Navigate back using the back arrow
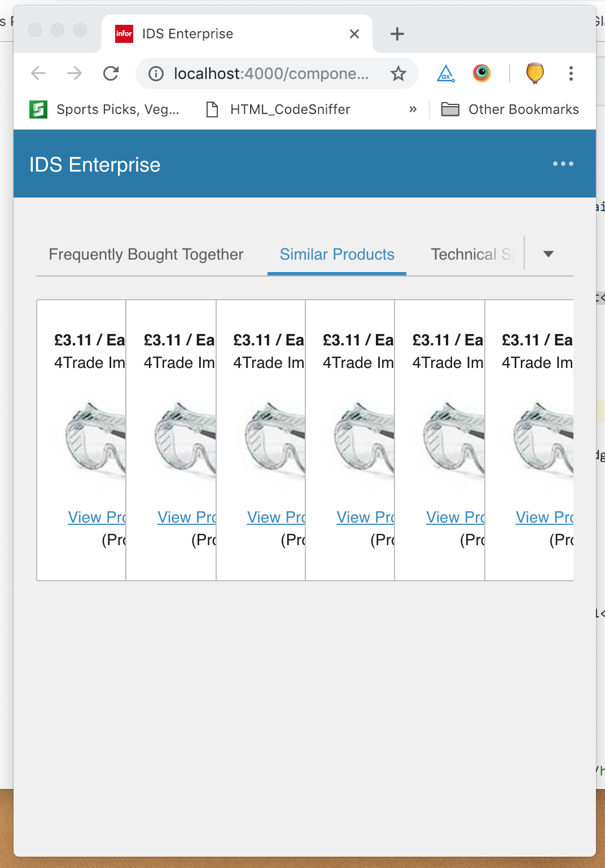The image size is (605, 868). 38,73
